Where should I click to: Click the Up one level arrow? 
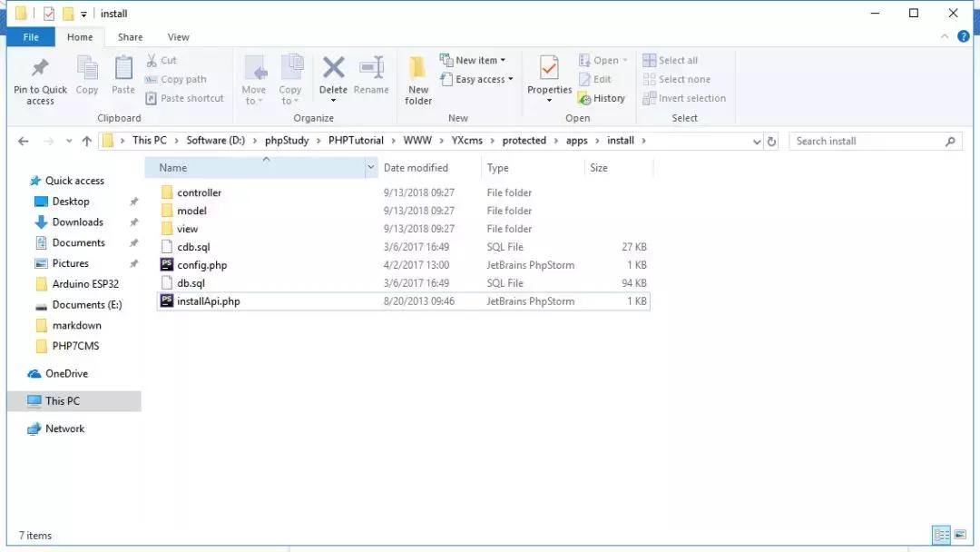click(87, 142)
